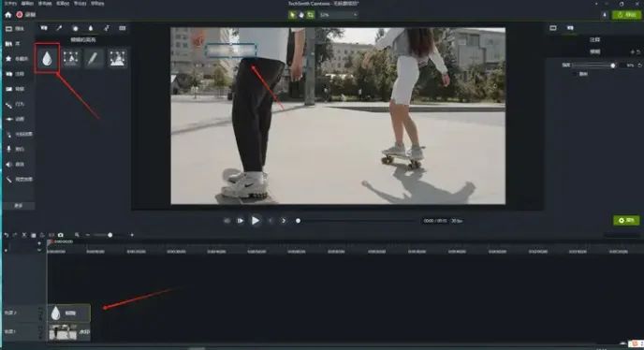Open the Animations panel in sidebar
Image resolution: width=644 pixels, height=350 pixels.
coord(15,119)
